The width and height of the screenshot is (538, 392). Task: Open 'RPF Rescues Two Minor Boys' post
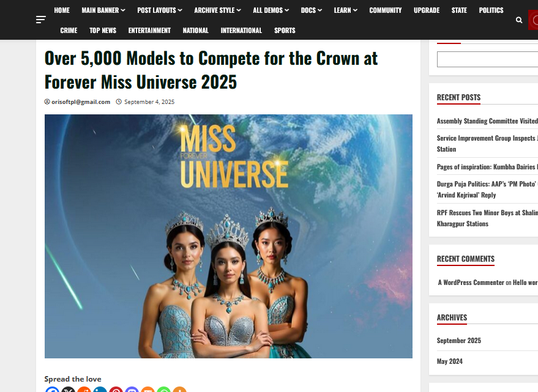pyautogui.click(x=487, y=218)
